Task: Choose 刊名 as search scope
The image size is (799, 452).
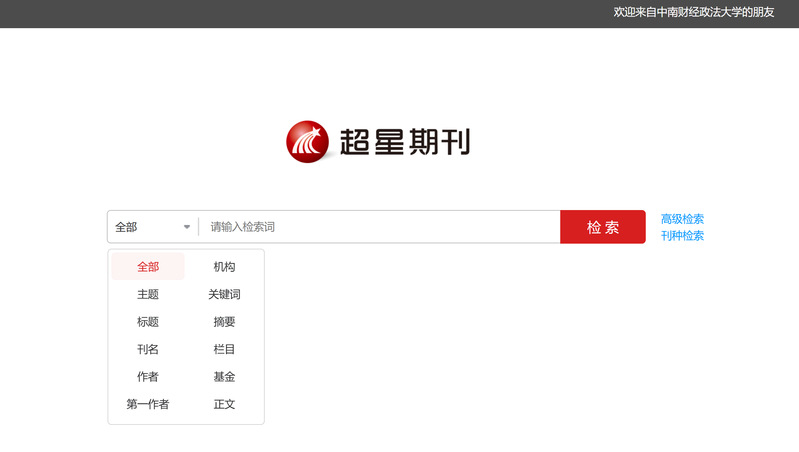Action: 148,350
